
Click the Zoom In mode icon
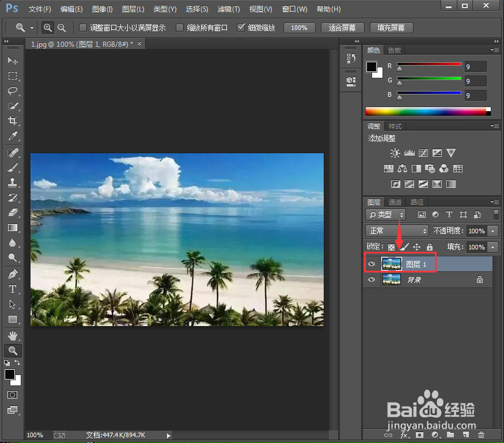pos(48,28)
